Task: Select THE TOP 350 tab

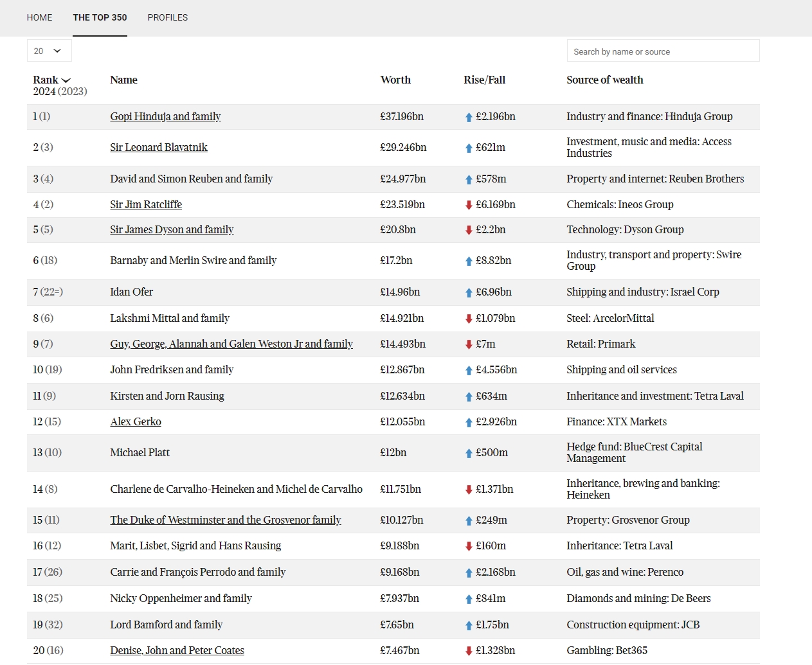Action: [x=100, y=17]
